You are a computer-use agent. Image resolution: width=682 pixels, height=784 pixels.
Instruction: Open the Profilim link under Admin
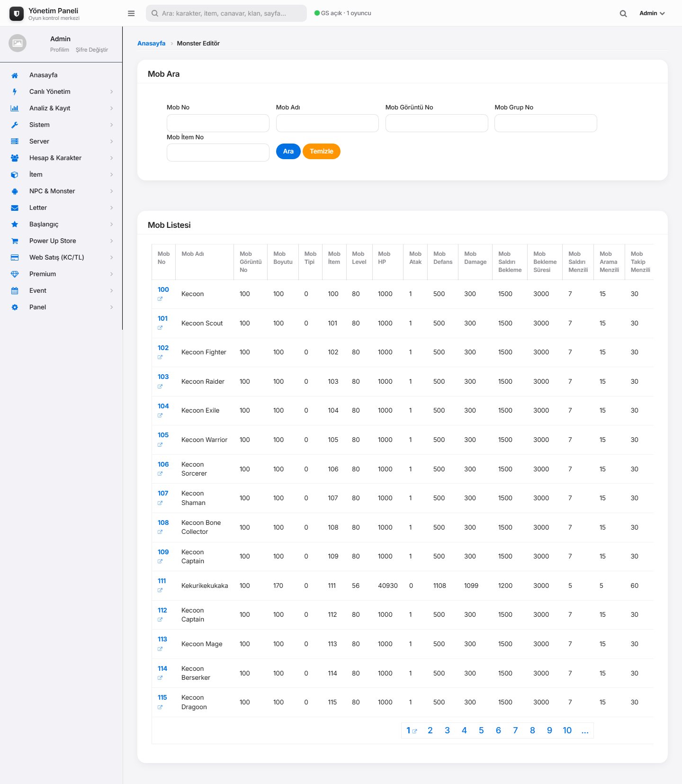click(60, 50)
